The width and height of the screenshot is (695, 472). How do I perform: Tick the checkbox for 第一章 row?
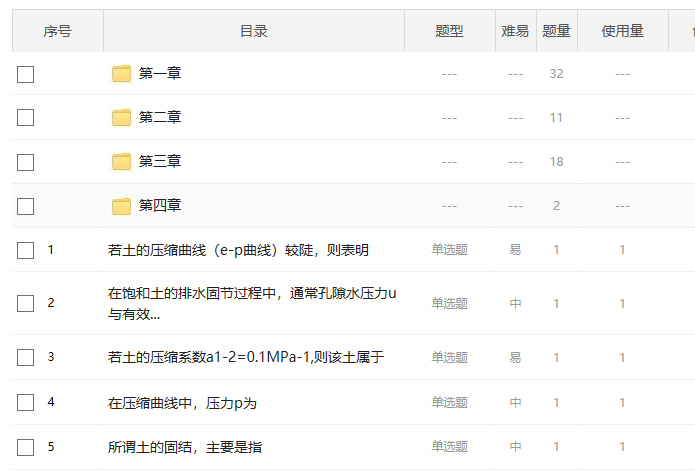[x=26, y=74]
